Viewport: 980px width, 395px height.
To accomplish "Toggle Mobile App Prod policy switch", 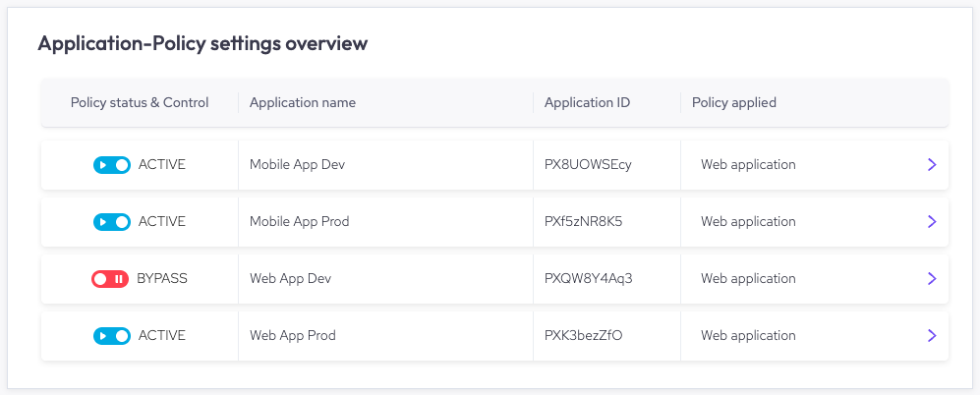I will tap(112, 222).
